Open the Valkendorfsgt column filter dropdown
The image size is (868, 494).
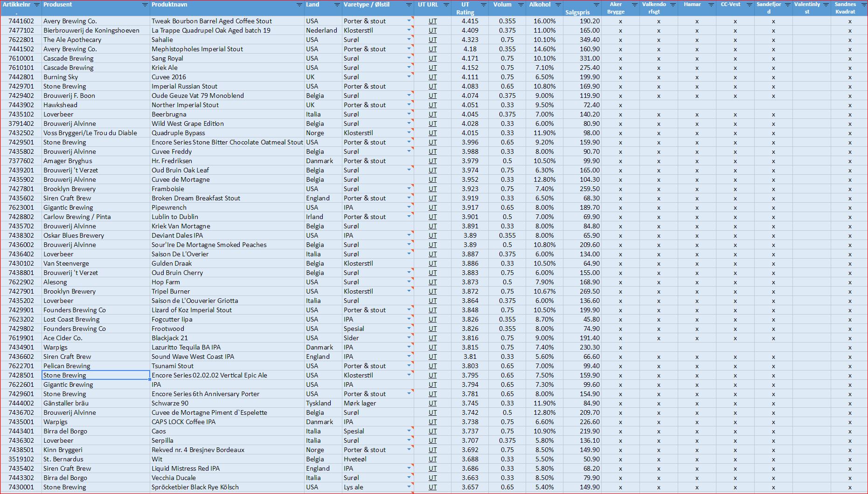point(673,5)
